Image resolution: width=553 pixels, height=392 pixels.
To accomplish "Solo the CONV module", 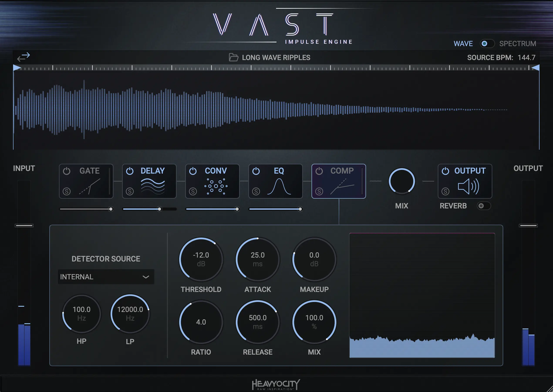I will [x=193, y=191].
